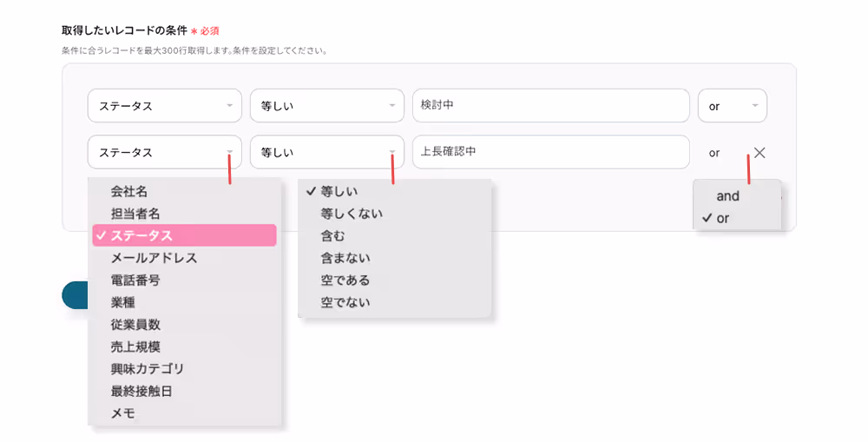Click the 検討中 value input field

click(551, 106)
